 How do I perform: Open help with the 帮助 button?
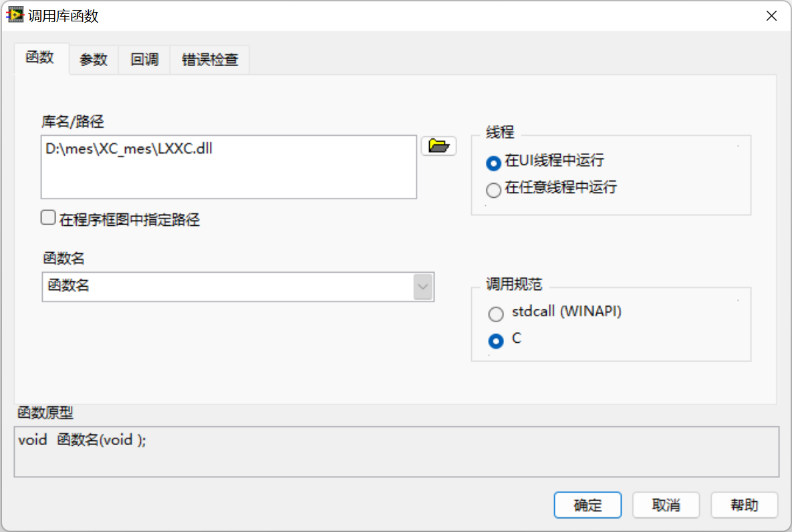pos(744,505)
